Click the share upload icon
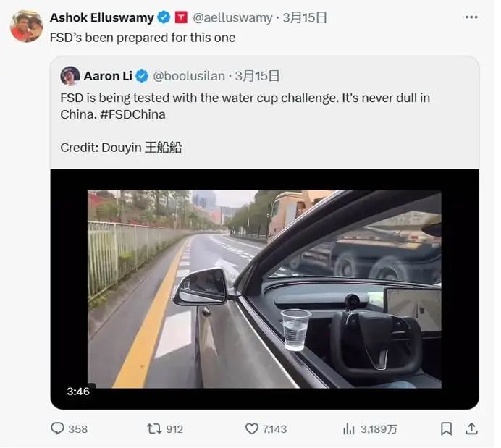Image resolution: width=501 pixels, height=448 pixels. click(471, 428)
